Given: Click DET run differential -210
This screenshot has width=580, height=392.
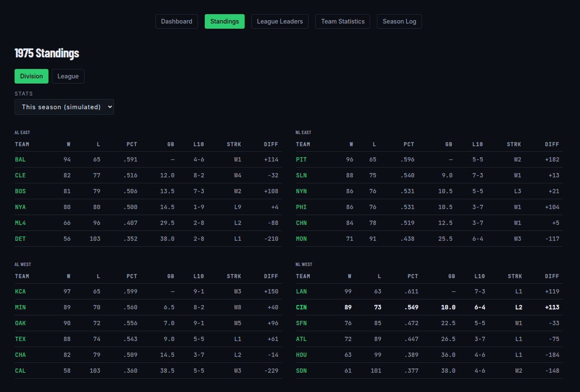Looking at the screenshot, I should coord(271,239).
